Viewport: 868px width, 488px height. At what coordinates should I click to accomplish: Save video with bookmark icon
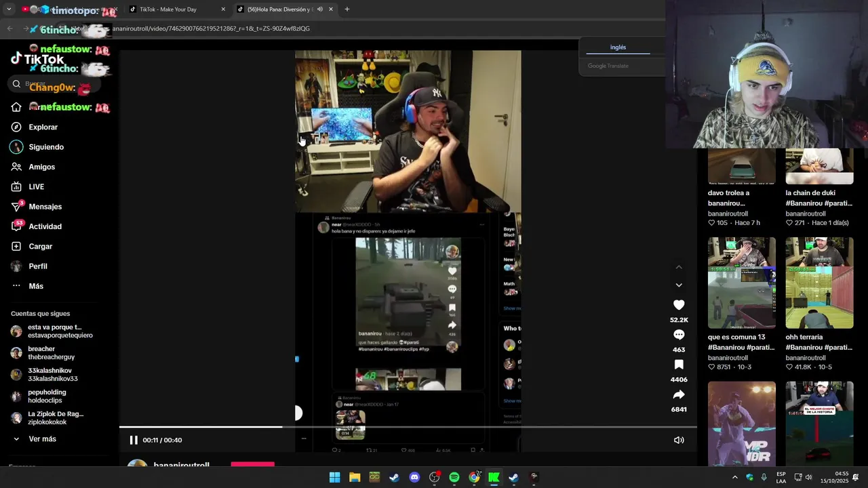point(679,365)
